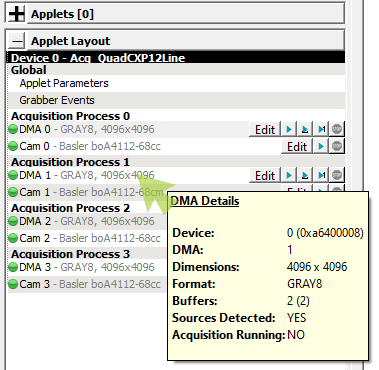This screenshot has height=370, width=379.
Task: Select Cam 2 - Basler boA4112-68cc row text
Action: coord(90,238)
